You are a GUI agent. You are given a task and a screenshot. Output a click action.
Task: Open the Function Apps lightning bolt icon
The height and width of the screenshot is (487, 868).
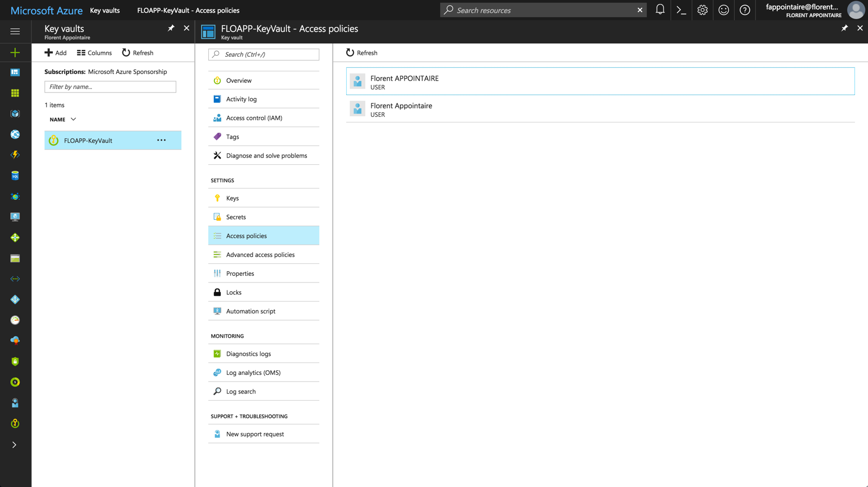pyautogui.click(x=15, y=155)
